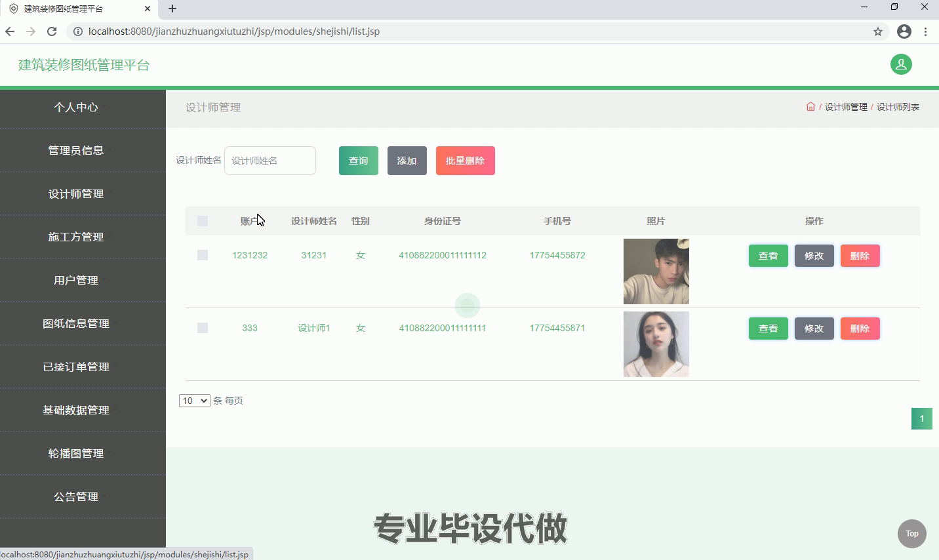Click account cell 1231232
This screenshot has height=560, width=939.
click(x=250, y=255)
